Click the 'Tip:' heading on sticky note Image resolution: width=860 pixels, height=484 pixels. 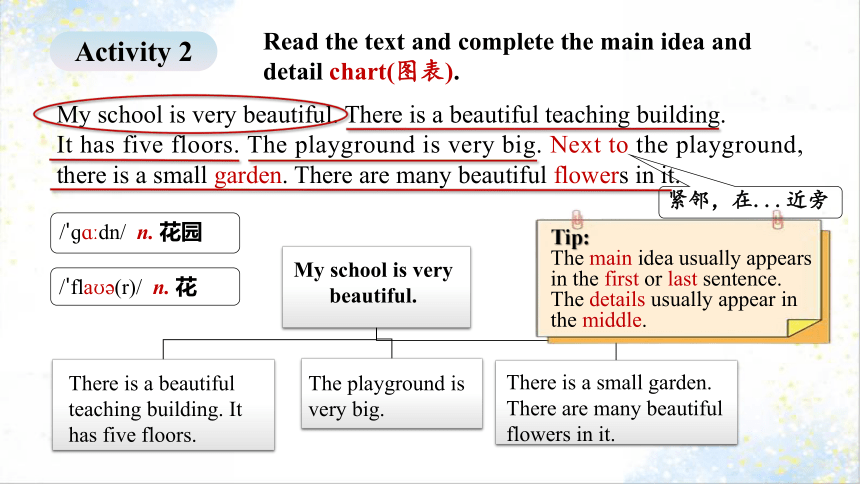pos(570,237)
